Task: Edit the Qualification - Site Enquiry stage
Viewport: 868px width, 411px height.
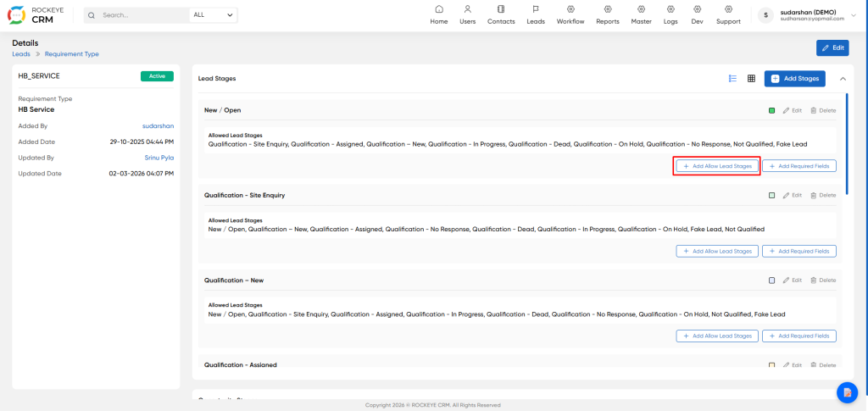Action: pos(793,195)
